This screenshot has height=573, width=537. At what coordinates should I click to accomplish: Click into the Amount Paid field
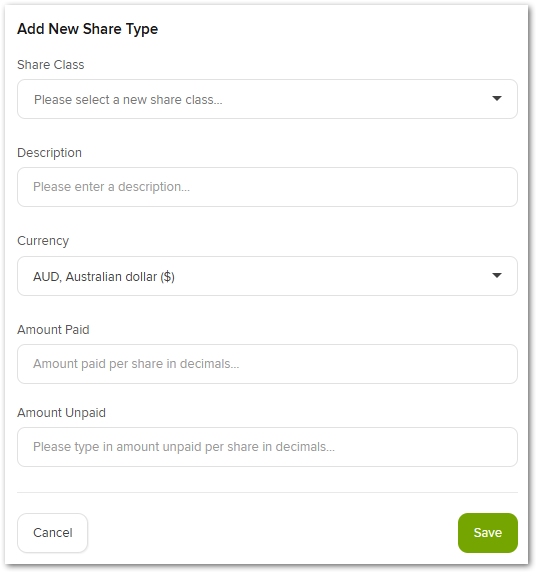tap(267, 364)
